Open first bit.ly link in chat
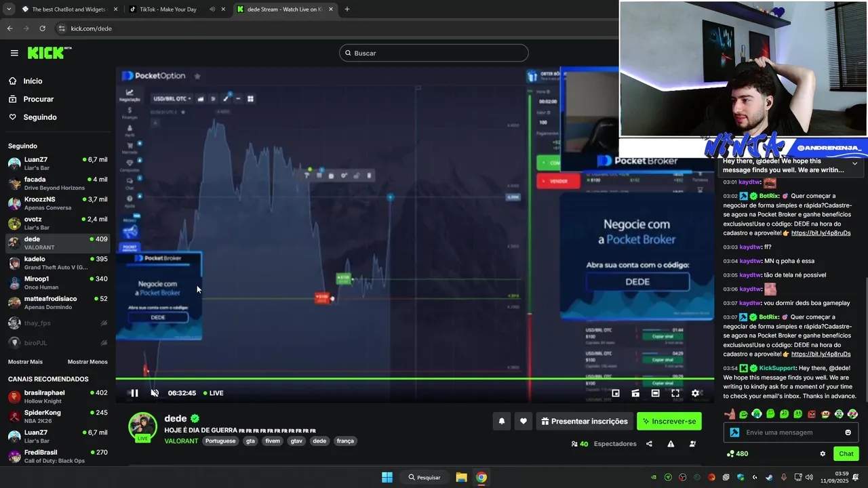Screen dimensions: 868x488 [x=821, y=233]
